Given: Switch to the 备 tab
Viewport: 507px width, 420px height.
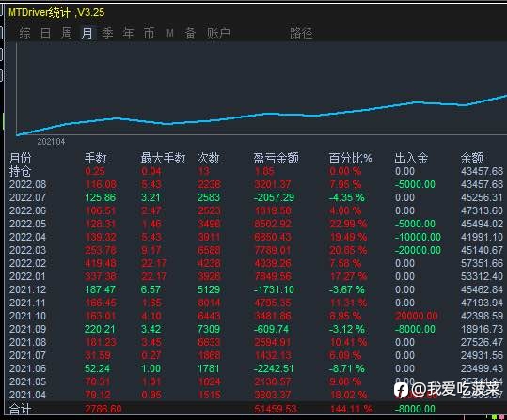Looking at the screenshot, I should pyautogui.click(x=190, y=33).
